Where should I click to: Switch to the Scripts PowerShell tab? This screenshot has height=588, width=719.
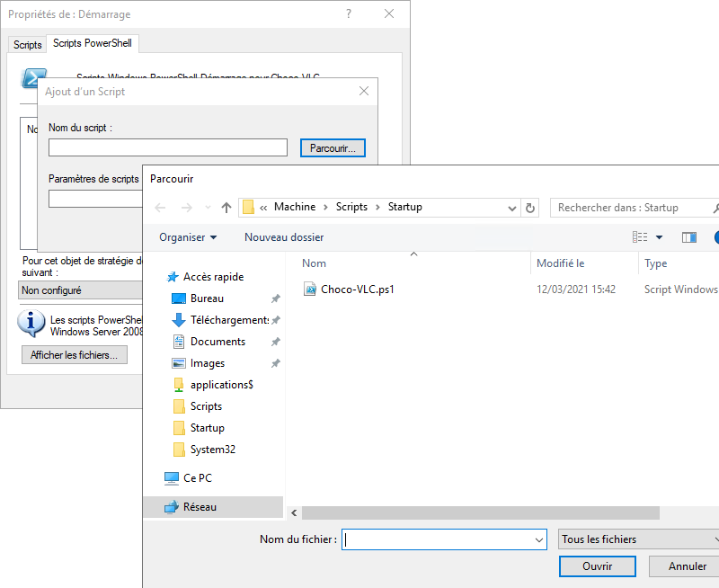(93, 43)
